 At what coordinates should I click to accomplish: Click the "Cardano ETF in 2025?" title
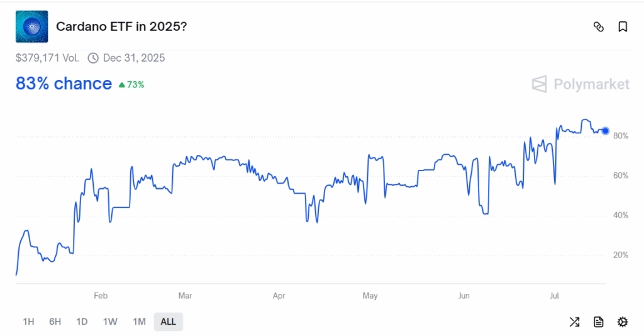point(121,27)
